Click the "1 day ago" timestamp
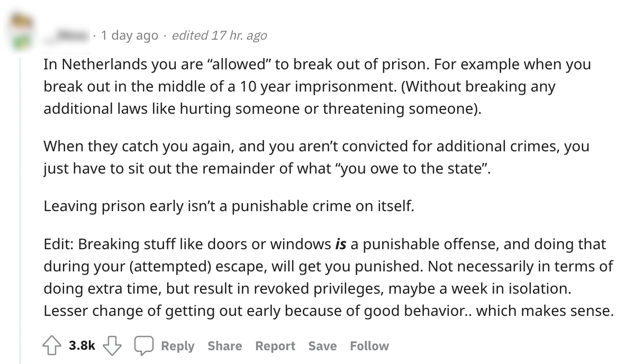Viewport: 634px width, 364px height. click(x=129, y=35)
